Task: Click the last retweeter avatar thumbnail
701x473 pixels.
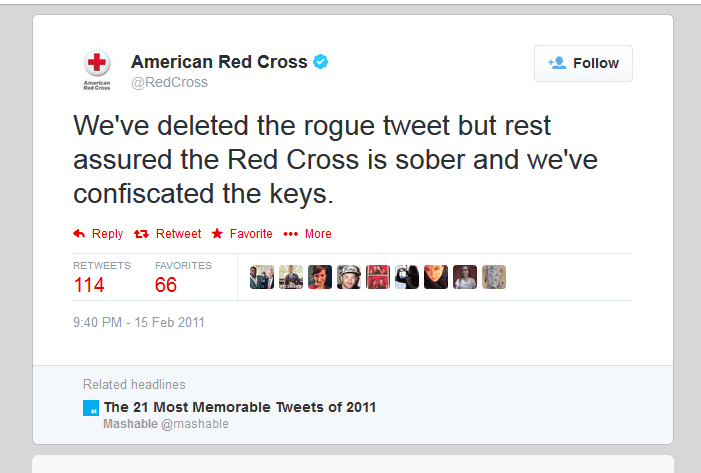Action: tap(494, 277)
